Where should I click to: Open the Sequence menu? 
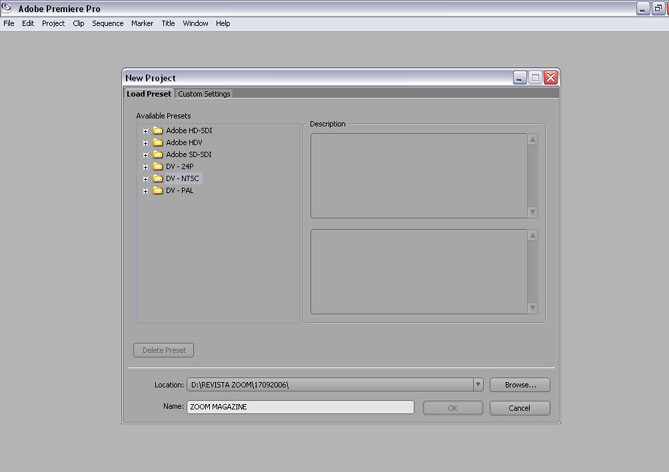tap(108, 23)
